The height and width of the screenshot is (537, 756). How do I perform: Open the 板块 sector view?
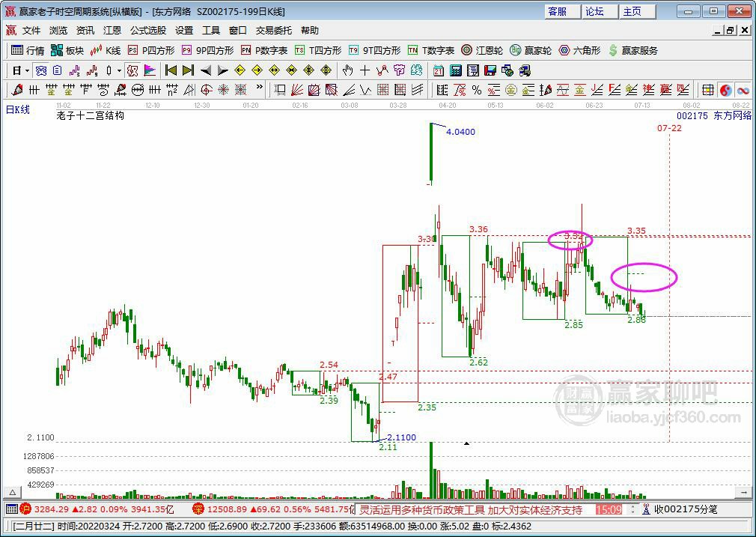tap(67, 50)
